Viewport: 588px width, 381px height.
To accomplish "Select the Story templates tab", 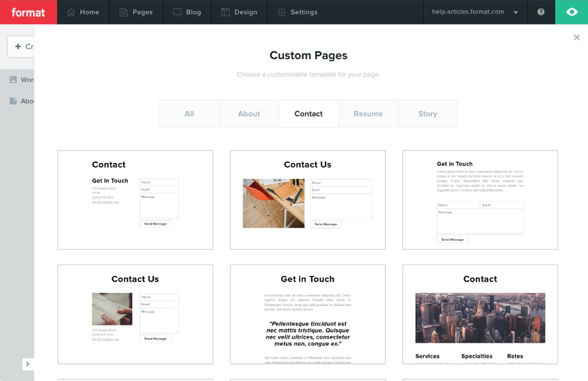I will (x=428, y=114).
